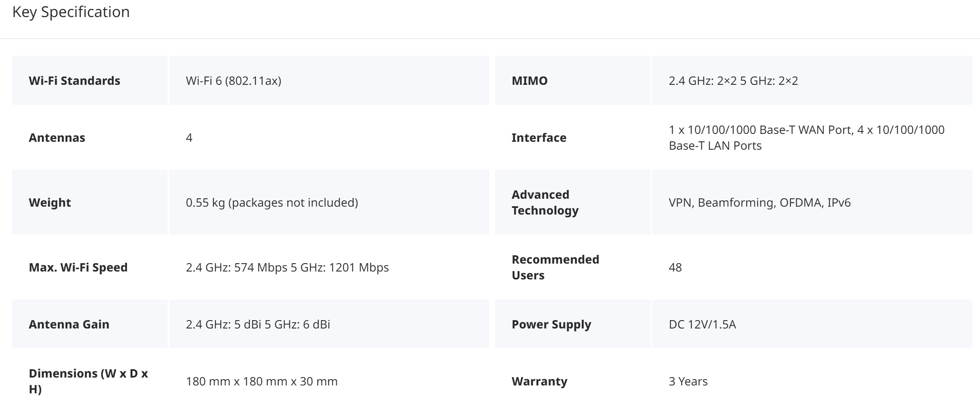Click the Antenna Gain label
The image size is (980, 400).
click(69, 324)
